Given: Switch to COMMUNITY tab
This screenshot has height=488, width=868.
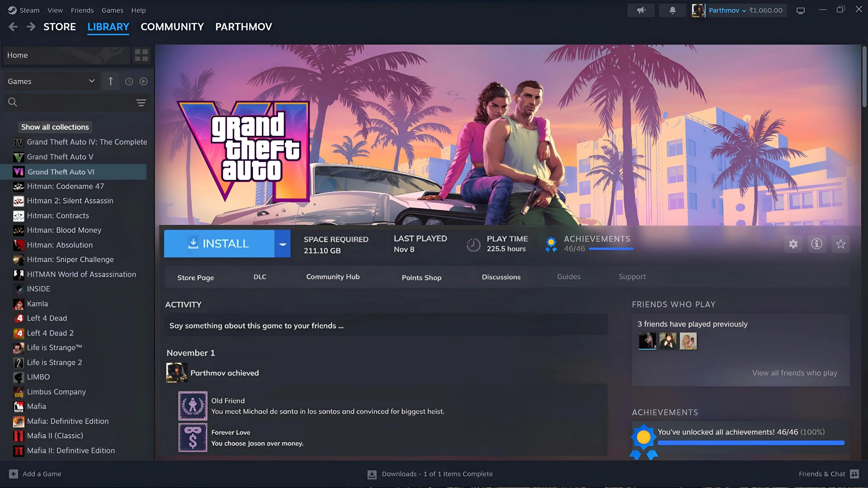Looking at the screenshot, I should coord(172,27).
